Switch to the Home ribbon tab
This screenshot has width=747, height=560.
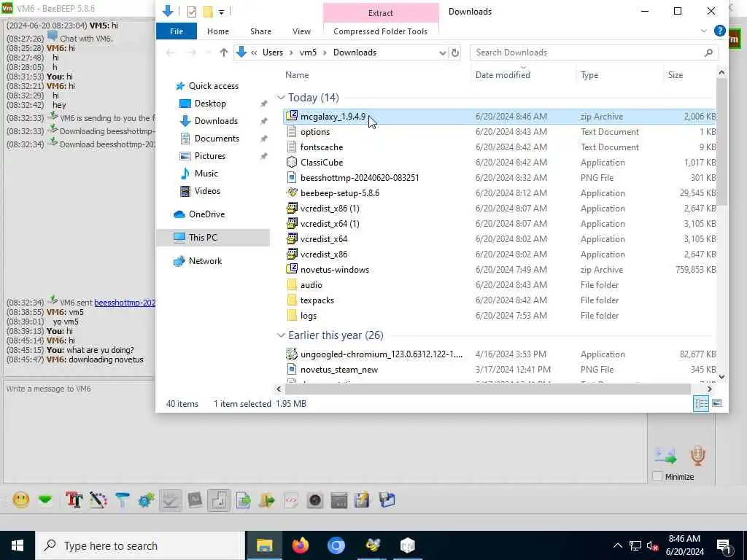(218, 31)
